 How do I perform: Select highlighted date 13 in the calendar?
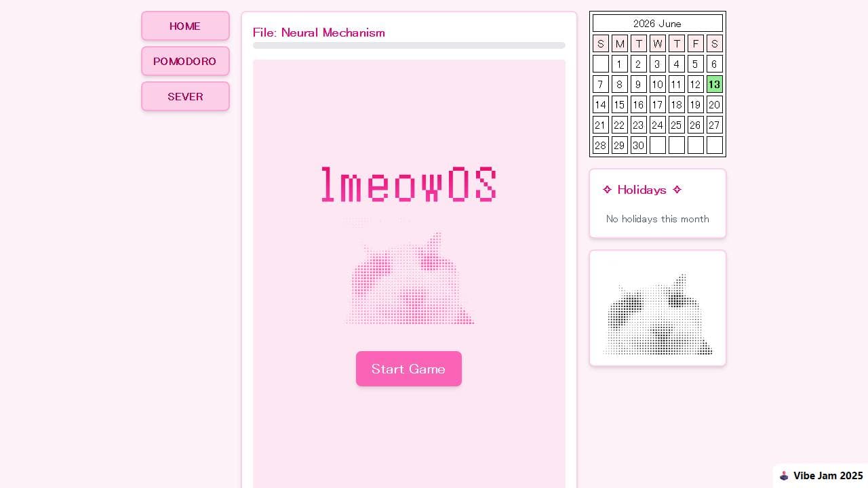click(715, 84)
